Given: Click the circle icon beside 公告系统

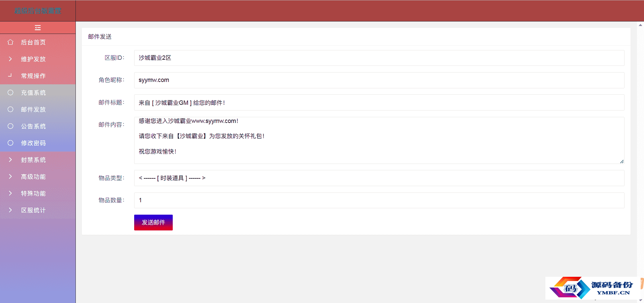Looking at the screenshot, I should pyautogui.click(x=10, y=126).
